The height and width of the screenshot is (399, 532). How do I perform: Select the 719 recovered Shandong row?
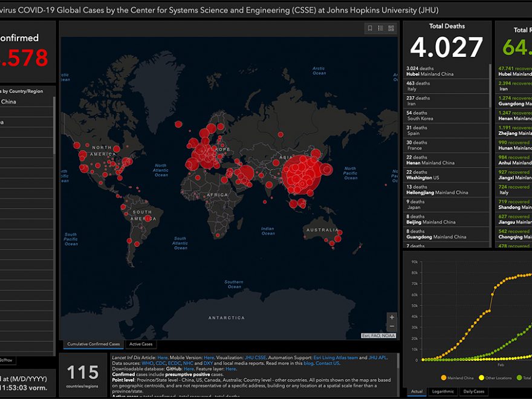(x=514, y=204)
